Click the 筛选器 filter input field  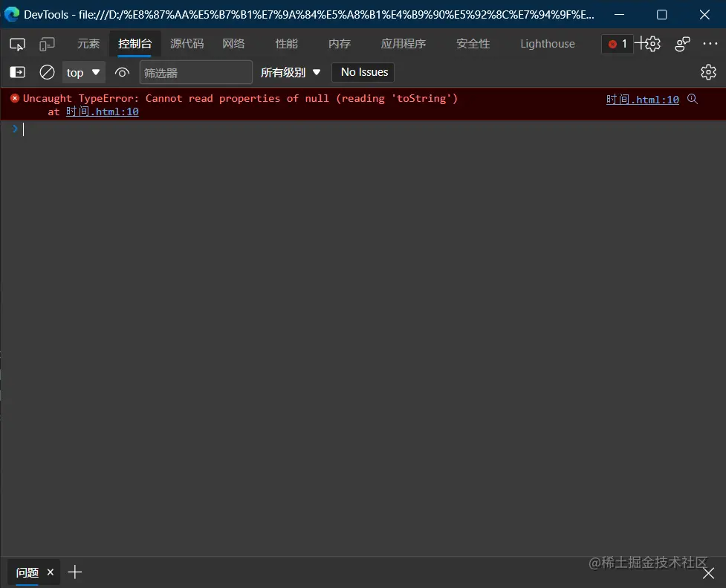tap(196, 73)
